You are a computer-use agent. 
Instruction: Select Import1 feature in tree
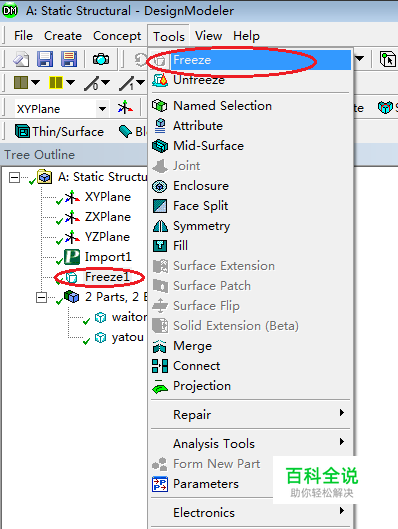tap(108, 257)
